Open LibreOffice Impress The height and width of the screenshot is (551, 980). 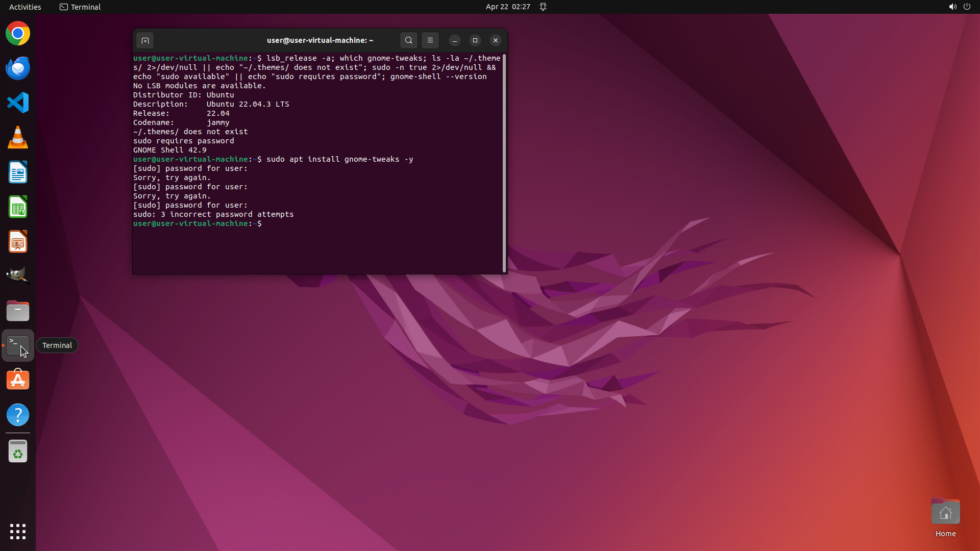[x=18, y=242]
